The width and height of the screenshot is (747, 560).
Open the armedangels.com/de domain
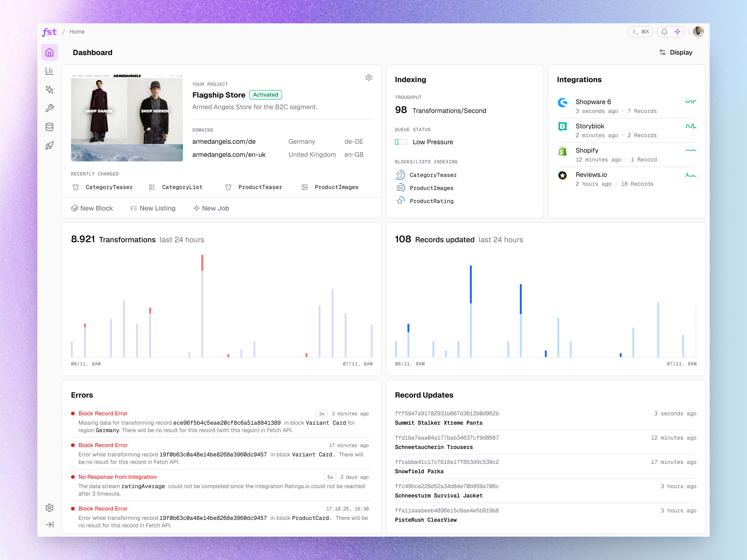coord(224,141)
